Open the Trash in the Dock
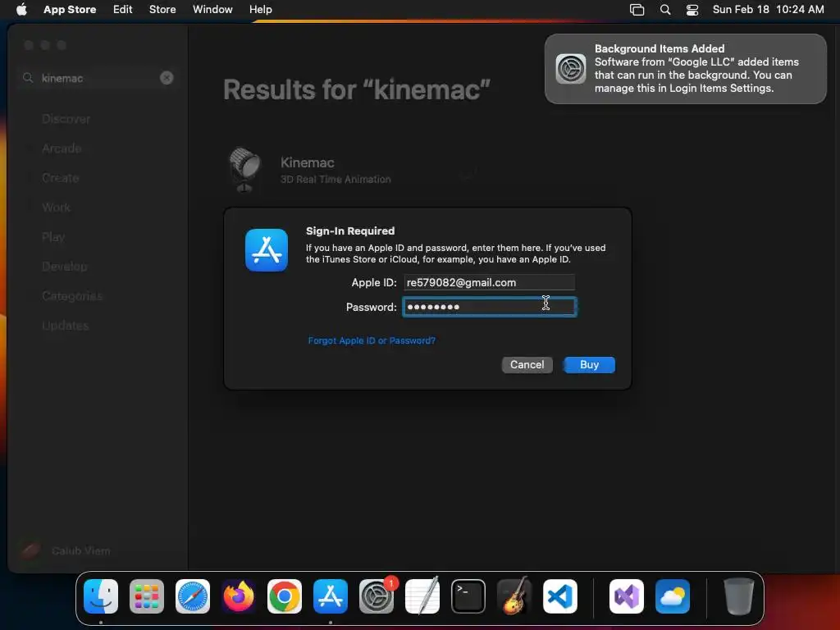 pos(739,596)
